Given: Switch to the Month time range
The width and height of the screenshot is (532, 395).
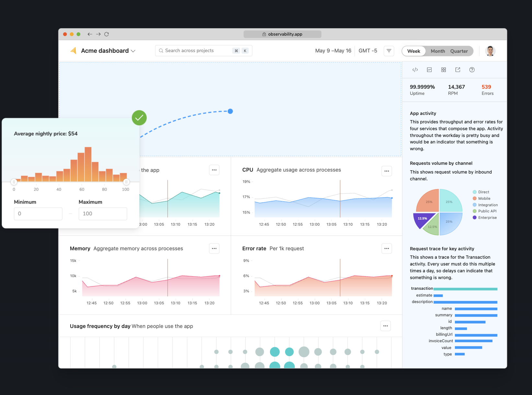Looking at the screenshot, I should (438, 51).
